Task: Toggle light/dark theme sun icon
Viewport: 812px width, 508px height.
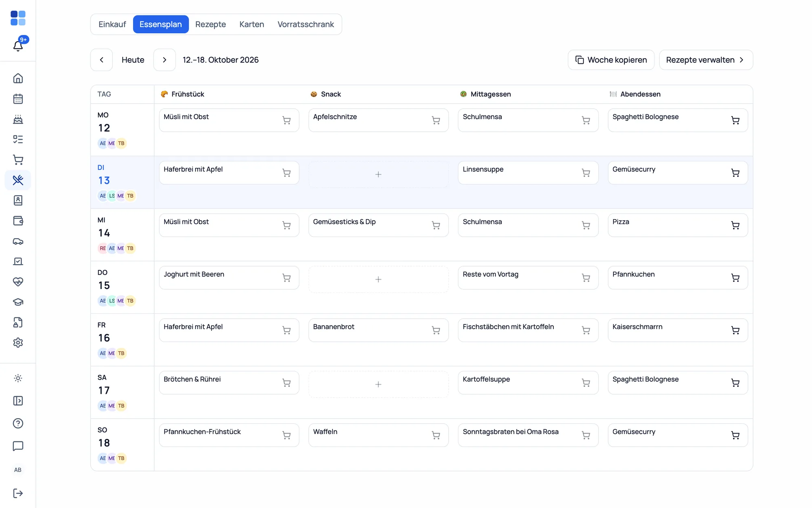Action: click(x=18, y=378)
